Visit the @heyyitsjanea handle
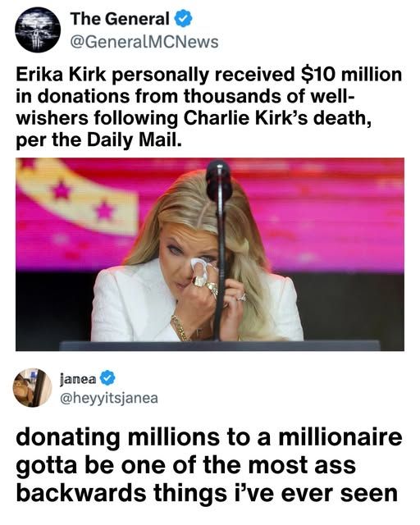Viewport: 420px width, 525px height. [x=109, y=399]
